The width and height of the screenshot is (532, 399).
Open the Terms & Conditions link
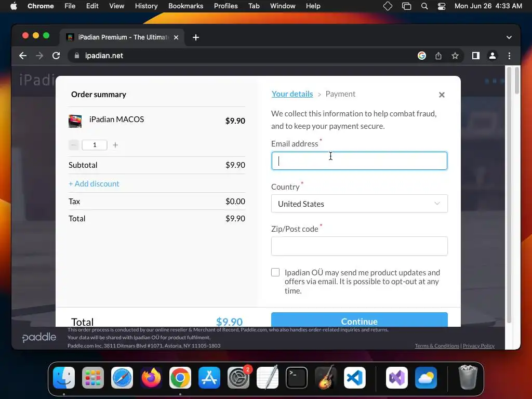pyautogui.click(x=437, y=345)
